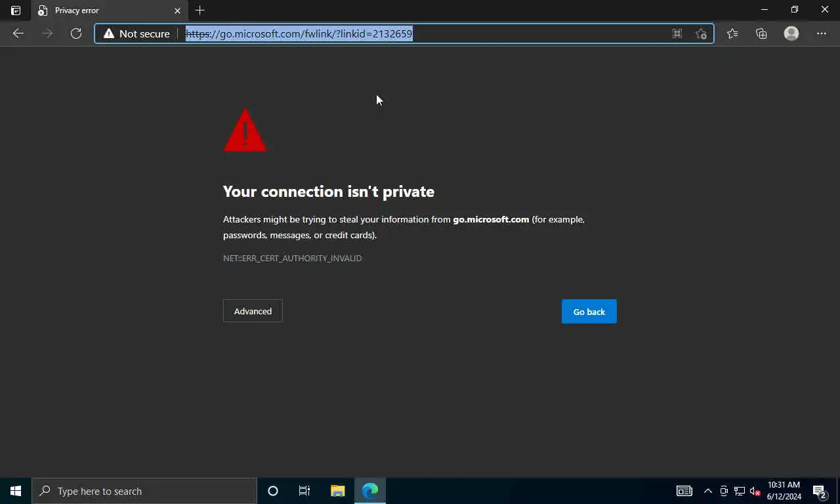Go back using the browser back arrow
This screenshot has width=840, height=504.
(18, 33)
